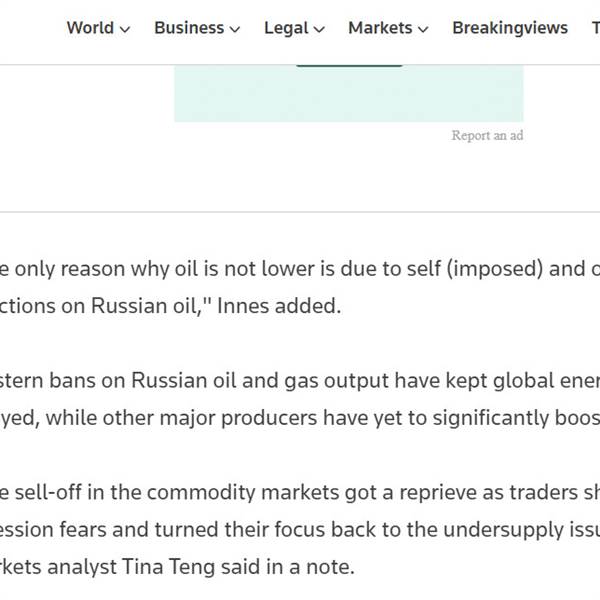600x600 pixels.
Task: Open the Markets section label
Action: click(380, 28)
